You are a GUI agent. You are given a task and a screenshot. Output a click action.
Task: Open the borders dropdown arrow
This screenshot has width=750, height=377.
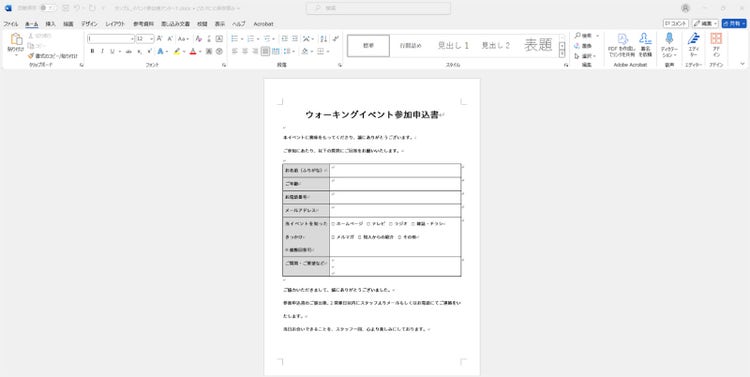[328, 51]
